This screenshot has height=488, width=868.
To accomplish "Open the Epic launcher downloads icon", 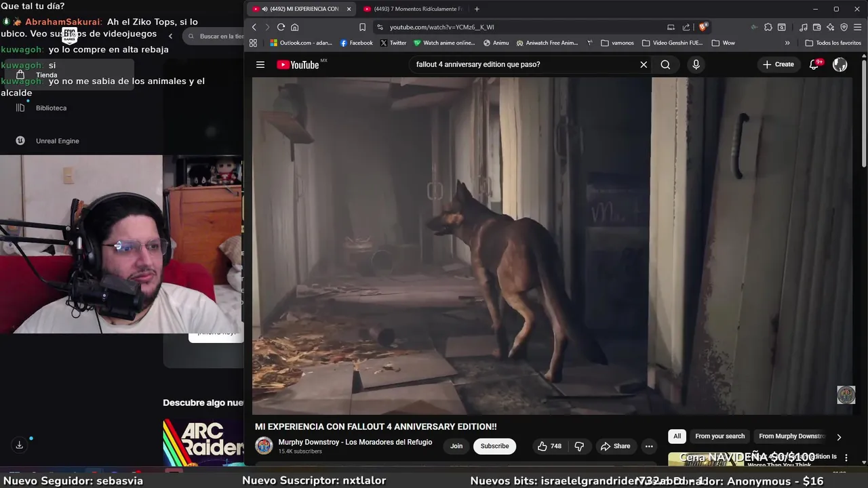I will click(19, 445).
